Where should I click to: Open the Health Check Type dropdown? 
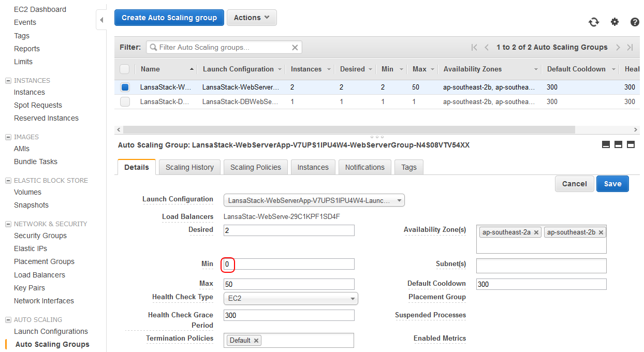coord(291,299)
